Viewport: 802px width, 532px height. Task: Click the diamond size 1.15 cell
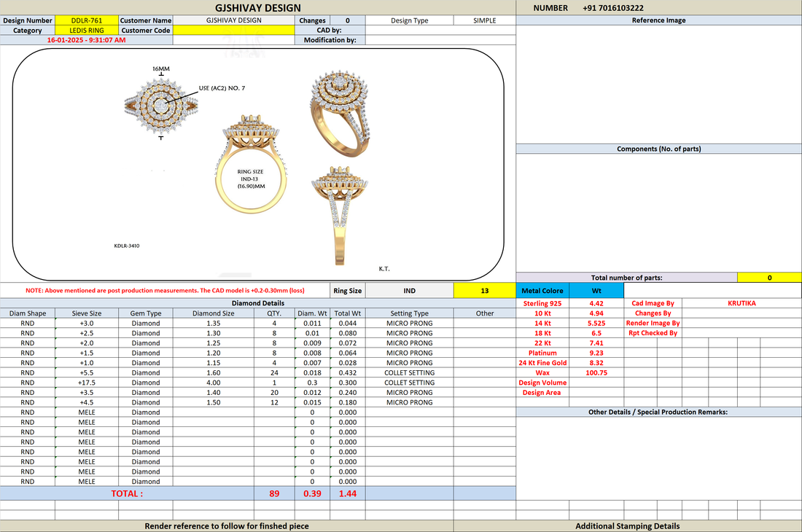(214, 363)
